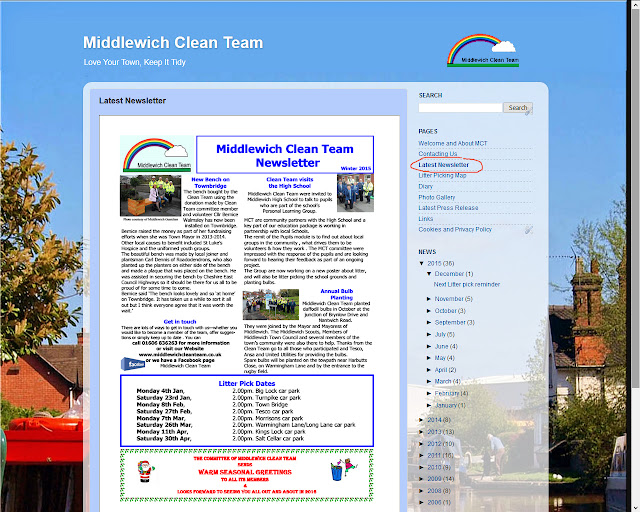This screenshot has height=512, width=640.
Task: Expand the November archive month
Action: (x=429, y=299)
